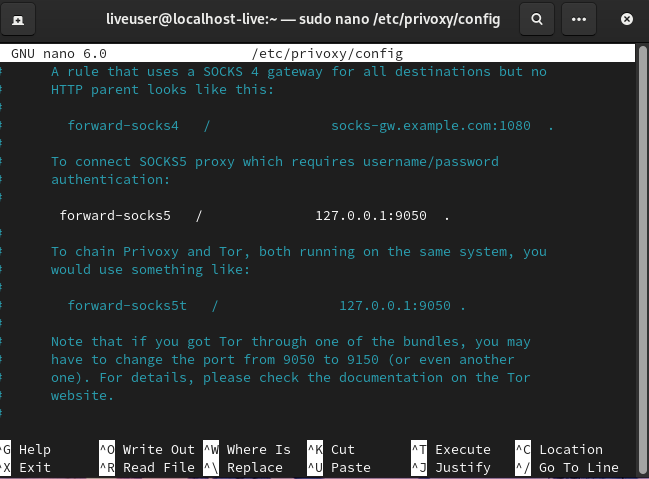The image size is (649, 479).
Task: Click the Read File shortcut
Action: pyautogui.click(x=158, y=467)
